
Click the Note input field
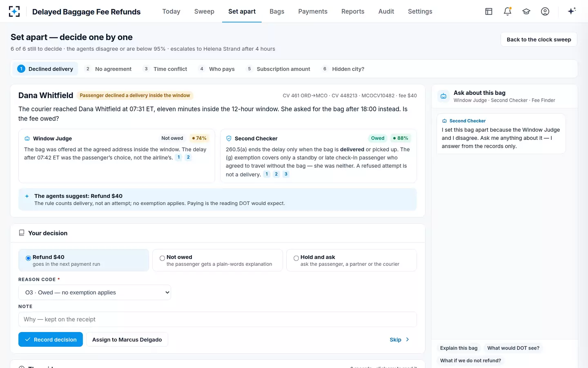[218, 319]
